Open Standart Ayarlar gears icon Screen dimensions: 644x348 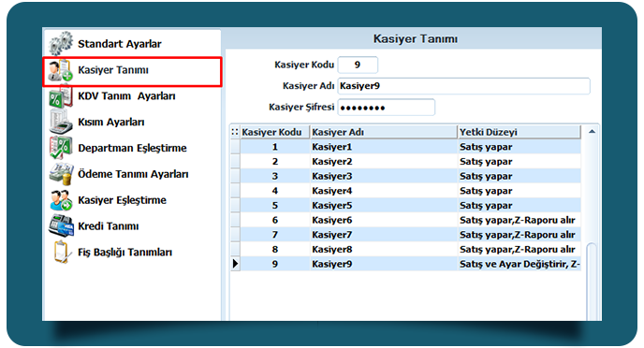tap(61, 43)
